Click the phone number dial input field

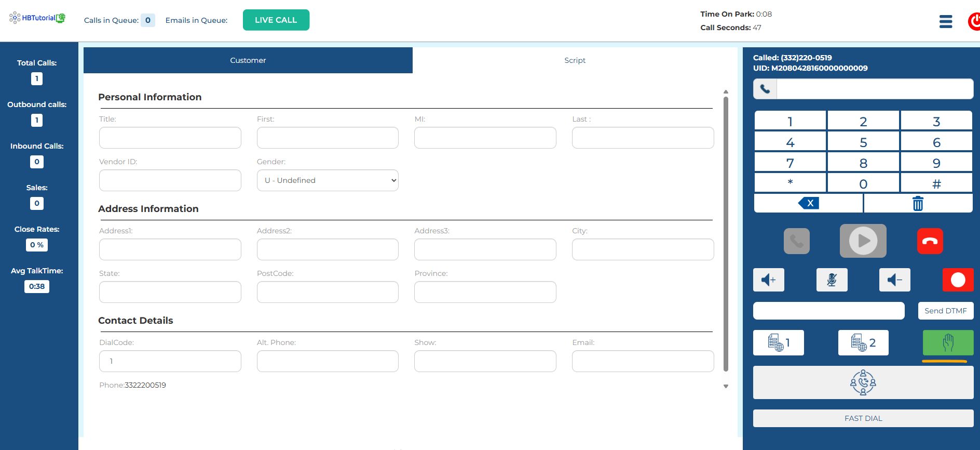(x=875, y=89)
